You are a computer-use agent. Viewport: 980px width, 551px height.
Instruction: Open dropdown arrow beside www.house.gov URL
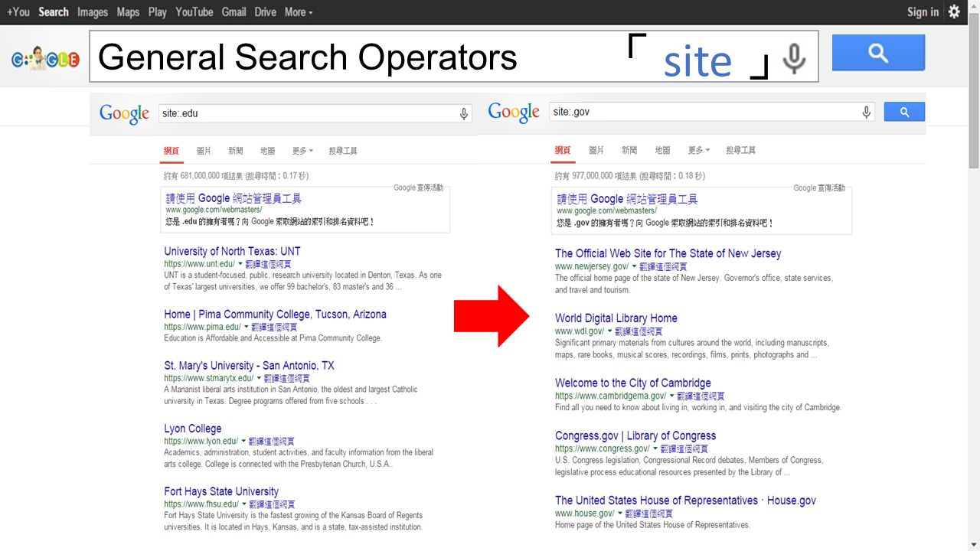pyautogui.click(x=620, y=514)
